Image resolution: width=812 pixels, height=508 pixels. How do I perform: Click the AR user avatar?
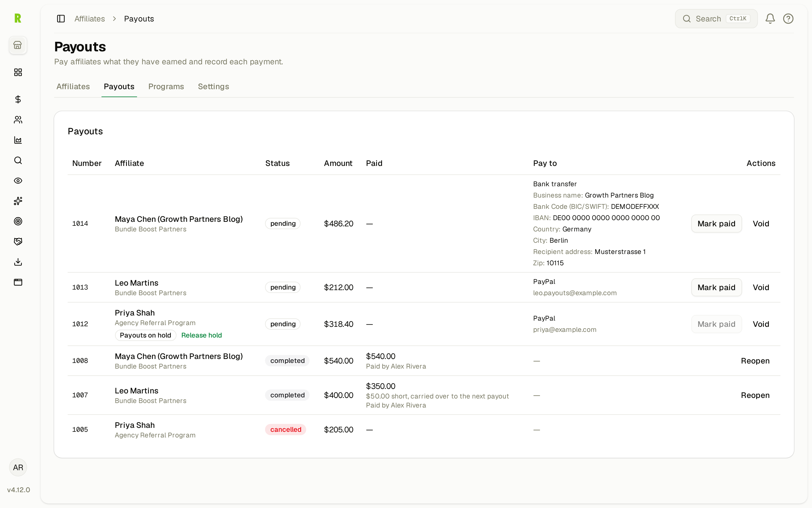[18, 467]
